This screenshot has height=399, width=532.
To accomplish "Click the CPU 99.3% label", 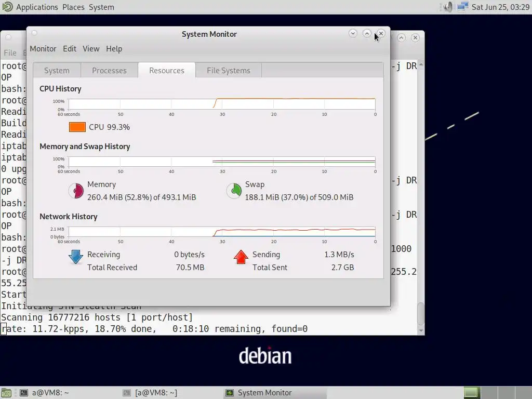I will tap(109, 127).
